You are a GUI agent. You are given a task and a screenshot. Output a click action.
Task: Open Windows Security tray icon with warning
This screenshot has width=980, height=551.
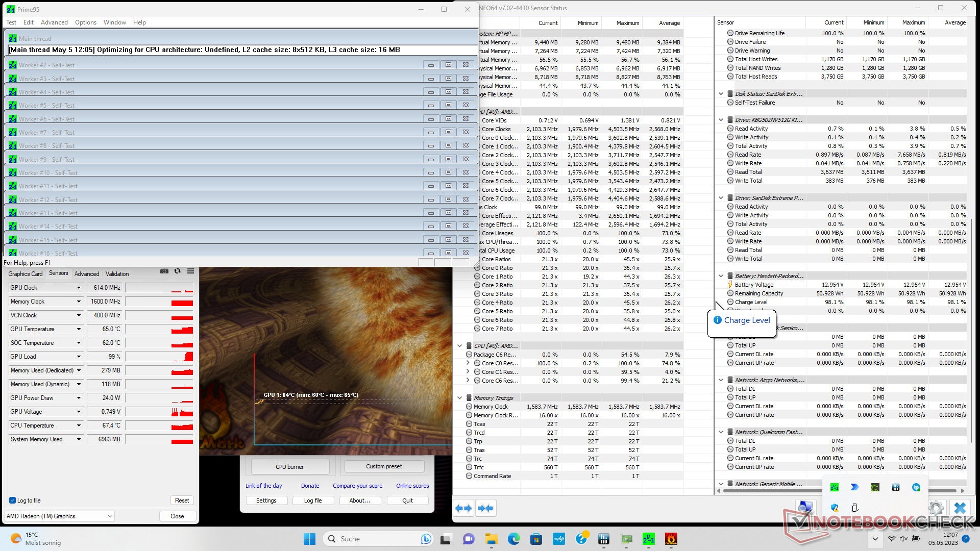(x=835, y=508)
